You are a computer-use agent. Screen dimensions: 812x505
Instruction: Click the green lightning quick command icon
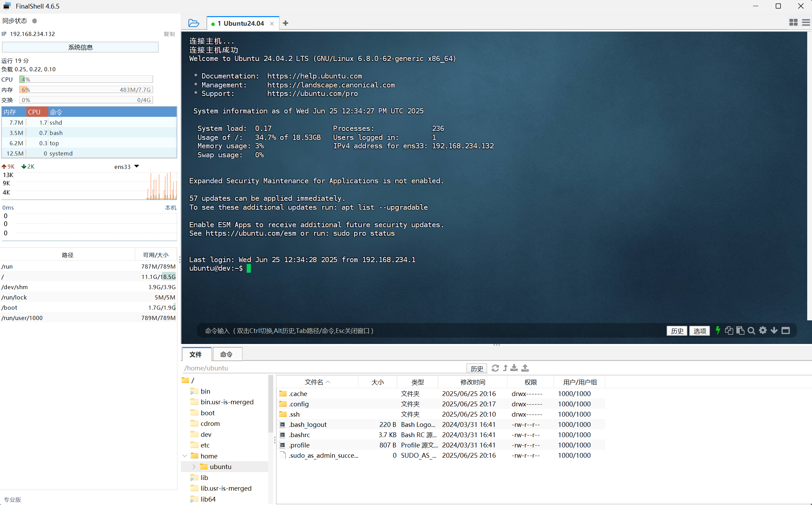tap(718, 330)
